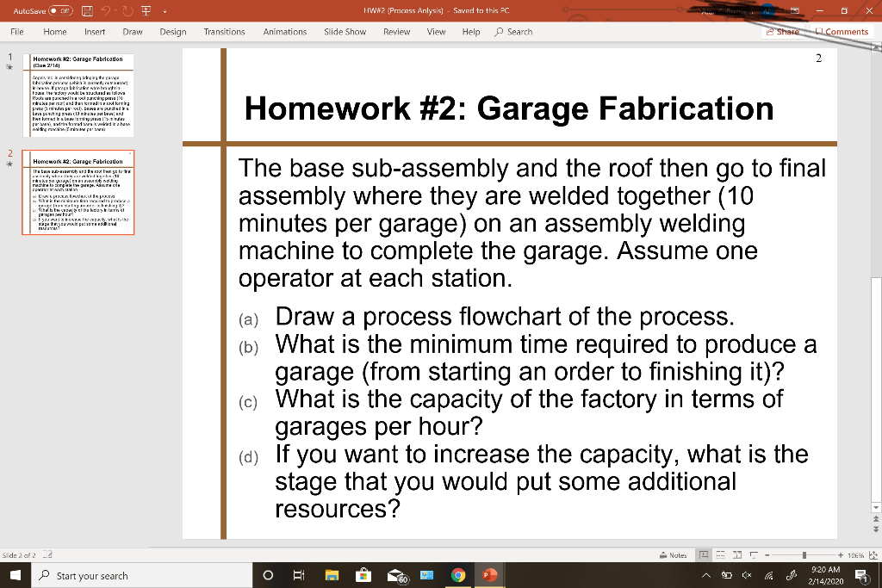Screen dimensions: 882x588
Task: Click the muted speaker volume icon
Action: pos(747,575)
